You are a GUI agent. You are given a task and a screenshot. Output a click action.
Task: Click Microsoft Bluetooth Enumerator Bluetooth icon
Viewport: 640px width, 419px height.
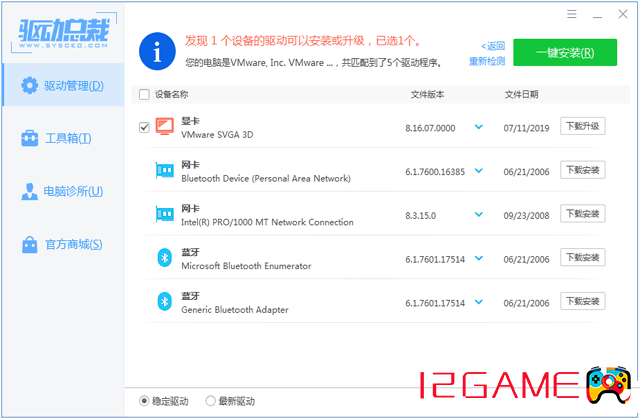click(164, 258)
